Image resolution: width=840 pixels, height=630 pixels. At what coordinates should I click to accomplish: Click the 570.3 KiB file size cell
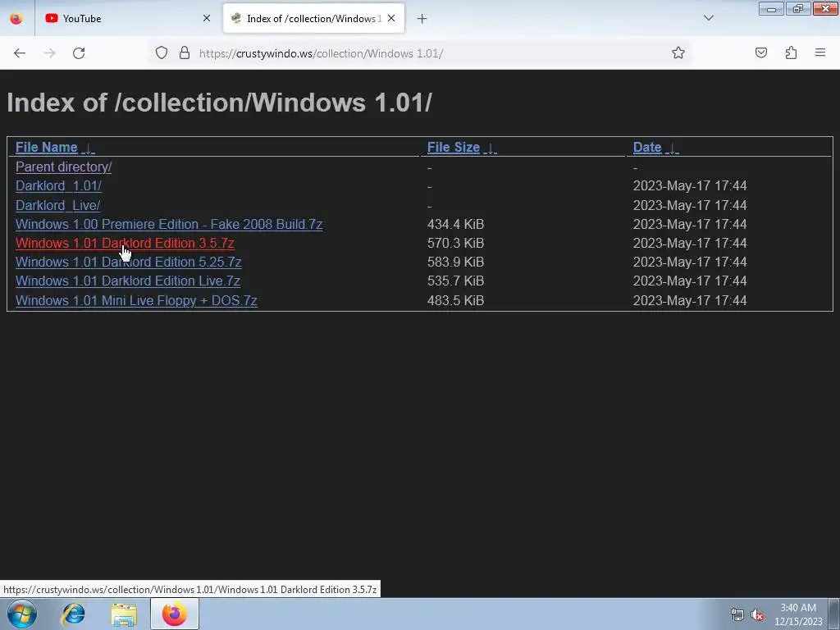pos(455,243)
